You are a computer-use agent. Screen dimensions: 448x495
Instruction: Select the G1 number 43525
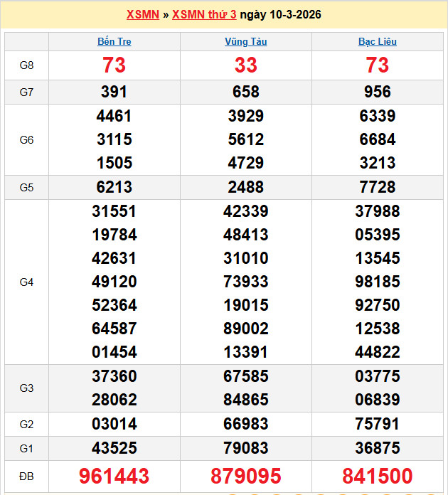click(114, 448)
